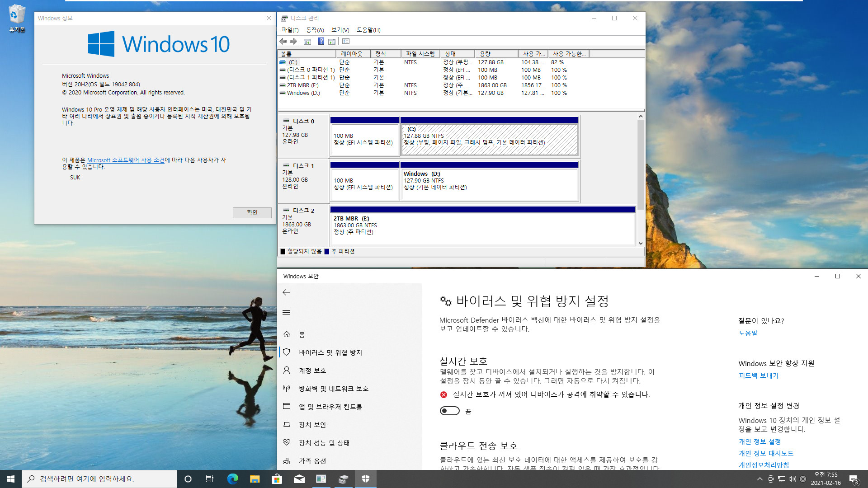Screen dimensions: 868x488
Task: Open the View (보기) menu in Disk Management
Action: 340,30
